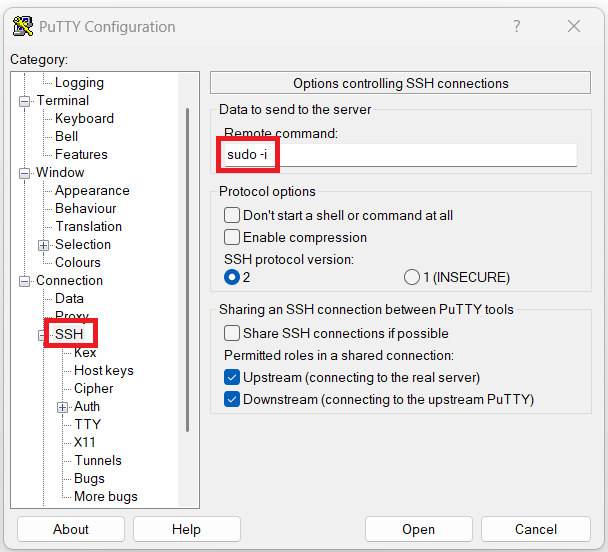Collapse the SSH tree node

(43, 335)
